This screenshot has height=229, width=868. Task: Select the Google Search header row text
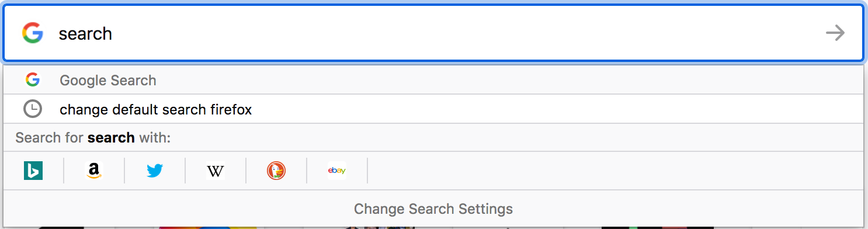coord(108,81)
